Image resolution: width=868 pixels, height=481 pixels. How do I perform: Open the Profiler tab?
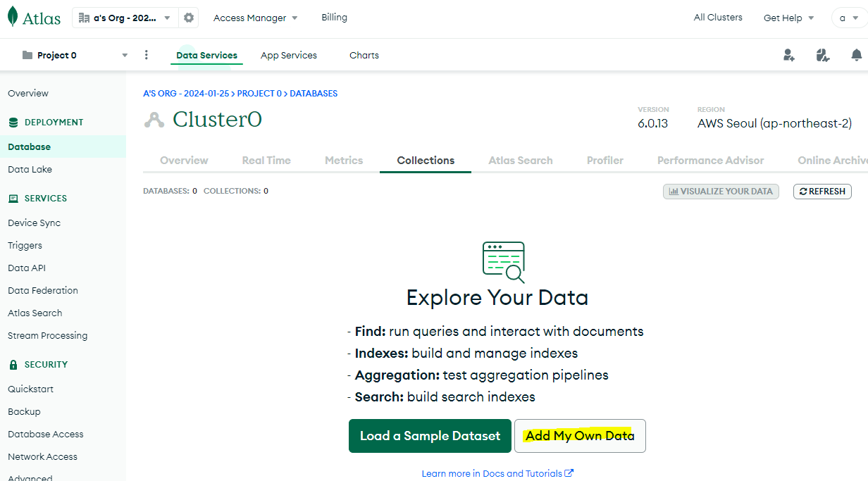pos(605,161)
